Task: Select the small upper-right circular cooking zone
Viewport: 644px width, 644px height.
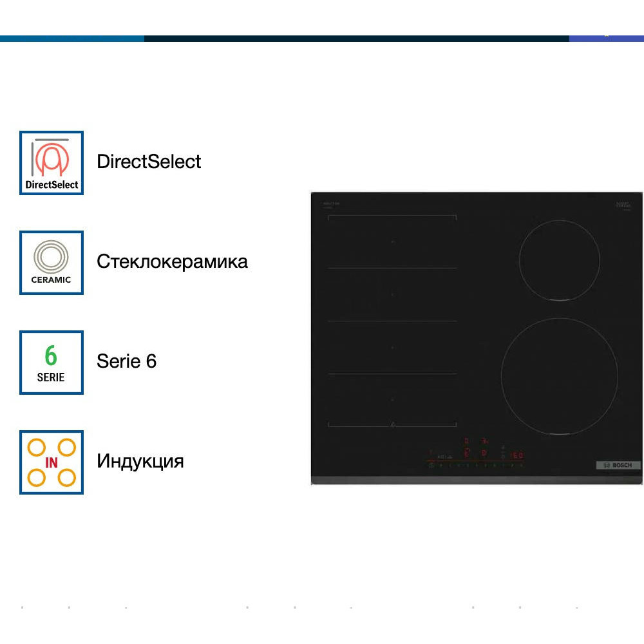Action: coord(560,260)
